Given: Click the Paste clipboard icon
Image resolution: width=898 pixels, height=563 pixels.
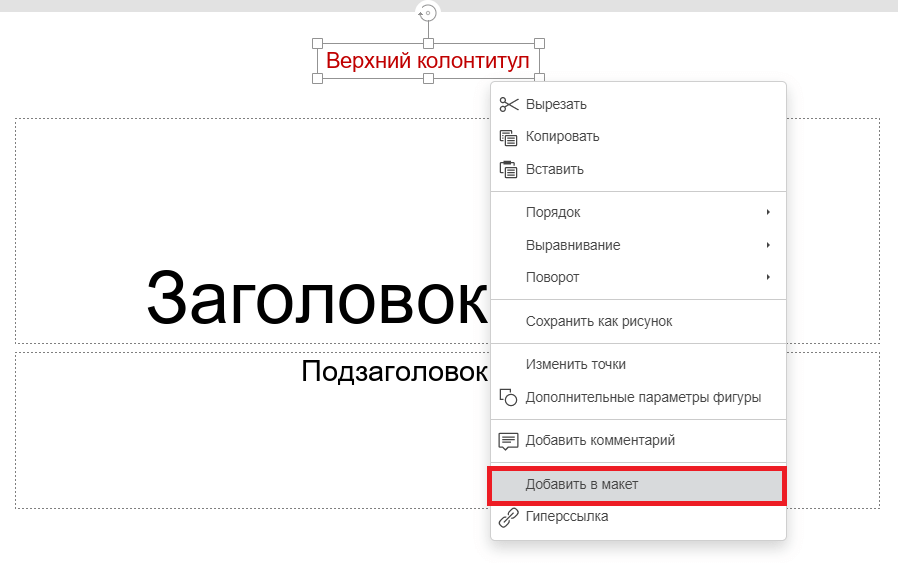Looking at the screenshot, I should 509,169.
